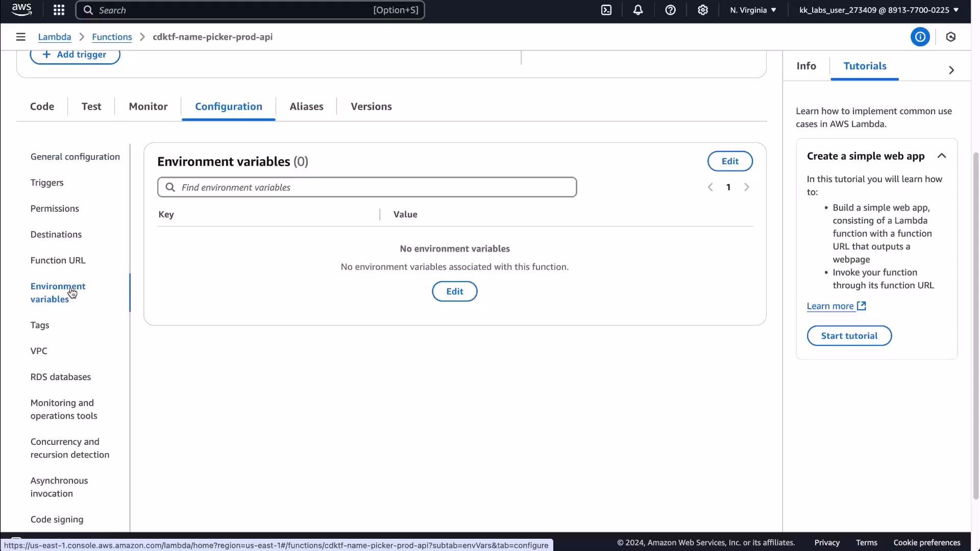Viewport: 980px width, 551px height.
Task: Select the Configuration tab
Action: [229, 106]
